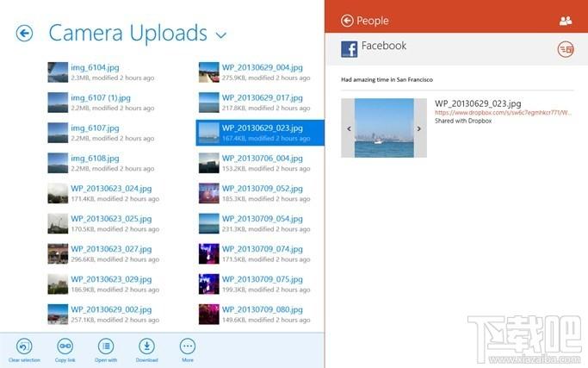Viewport: 588px width, 368px height.
Task: Click thumbnail of WP_20130623_027.jpg
Action: click(58, 254)
